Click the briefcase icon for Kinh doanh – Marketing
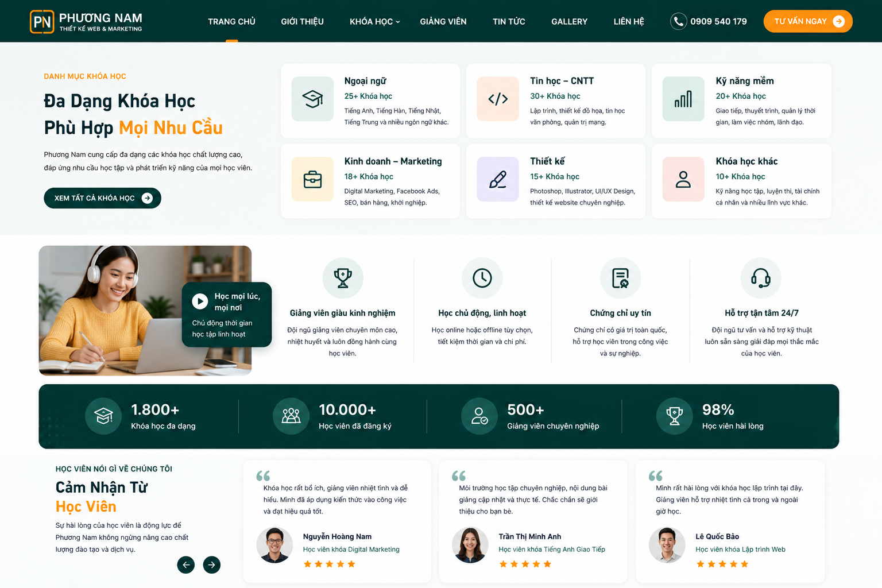The height and width of the screenshot is (588, 882). point(312,179)
